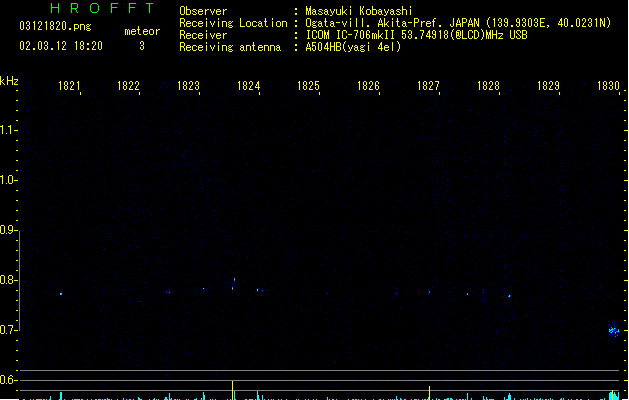The width and height of the screenshot is (629, 400).
Task: Click the echo dot just before 1821
Action: [61, 294]
